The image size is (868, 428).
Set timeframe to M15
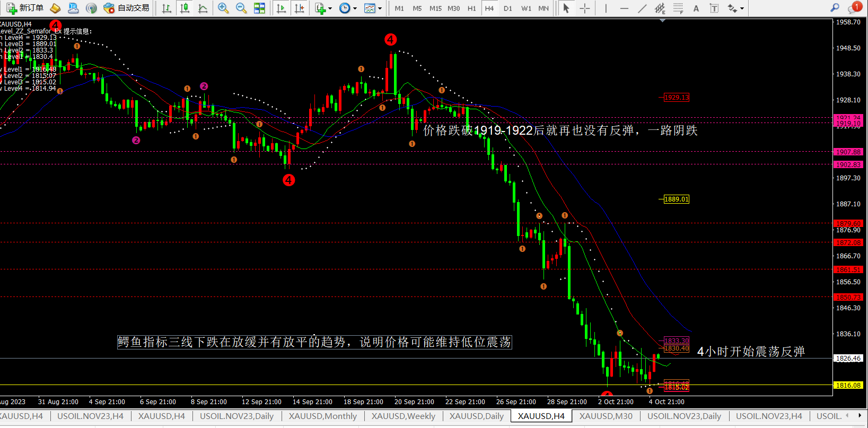coord(435,8)
